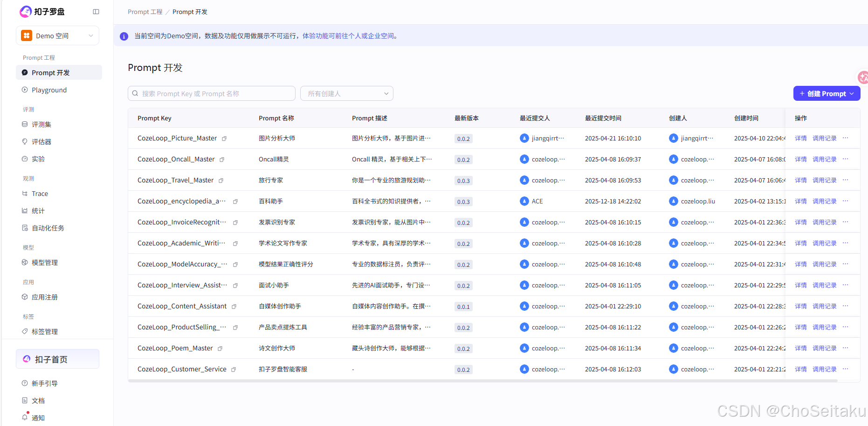Expand the 所有创建人 creator filter dropdown
The width and height of the screenshot is (868, 426).
347,93
